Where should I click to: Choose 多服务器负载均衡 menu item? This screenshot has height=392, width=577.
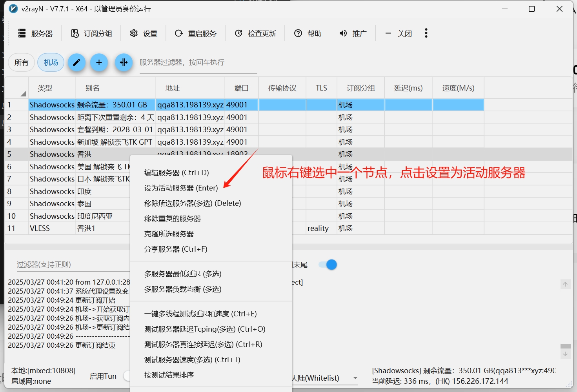(211, 289)
